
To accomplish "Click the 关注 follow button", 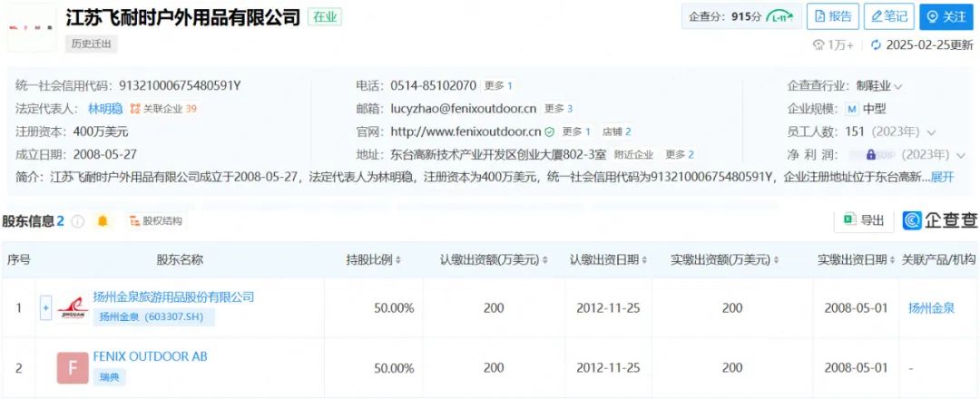I will coord(946,17).
